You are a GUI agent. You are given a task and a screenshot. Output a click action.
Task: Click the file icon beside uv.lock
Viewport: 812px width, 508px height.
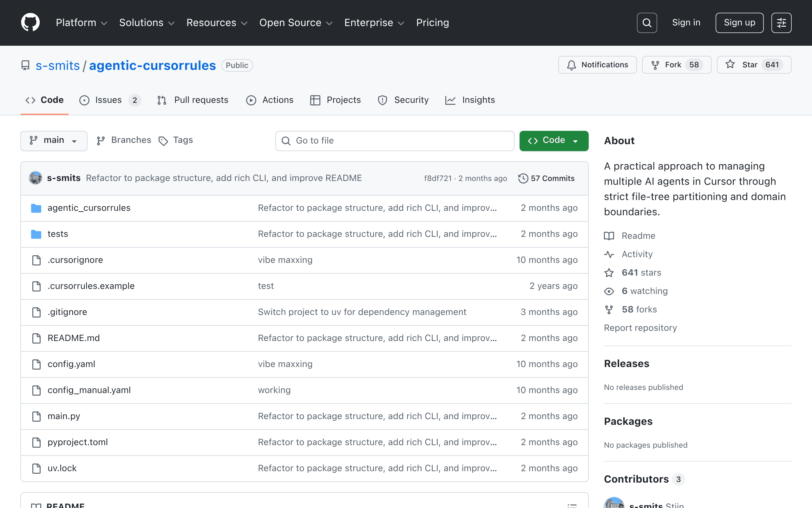point(36,468)
